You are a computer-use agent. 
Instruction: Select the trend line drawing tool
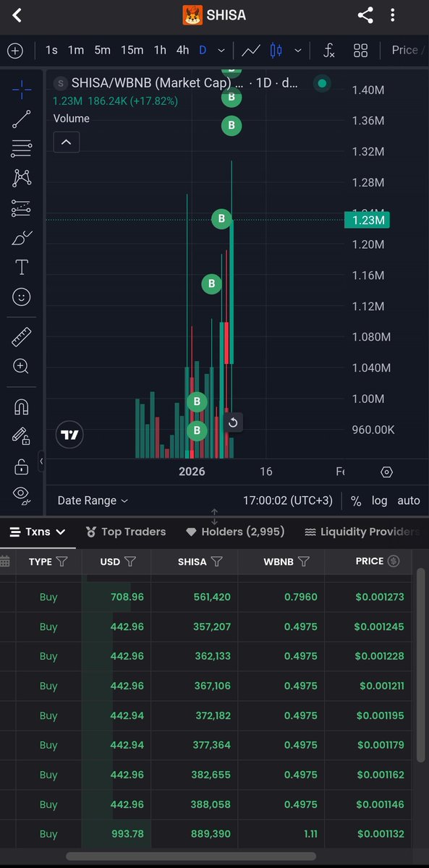[22, 119]
